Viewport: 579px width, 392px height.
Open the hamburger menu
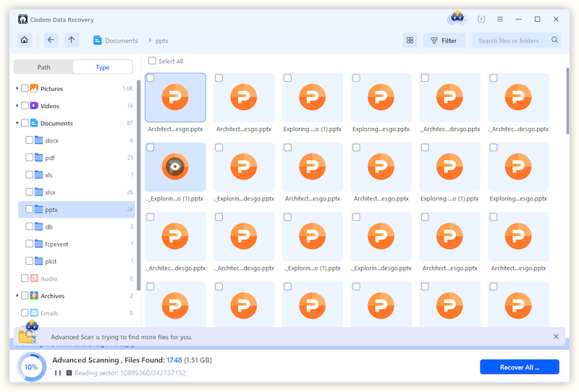click(500, 20)
